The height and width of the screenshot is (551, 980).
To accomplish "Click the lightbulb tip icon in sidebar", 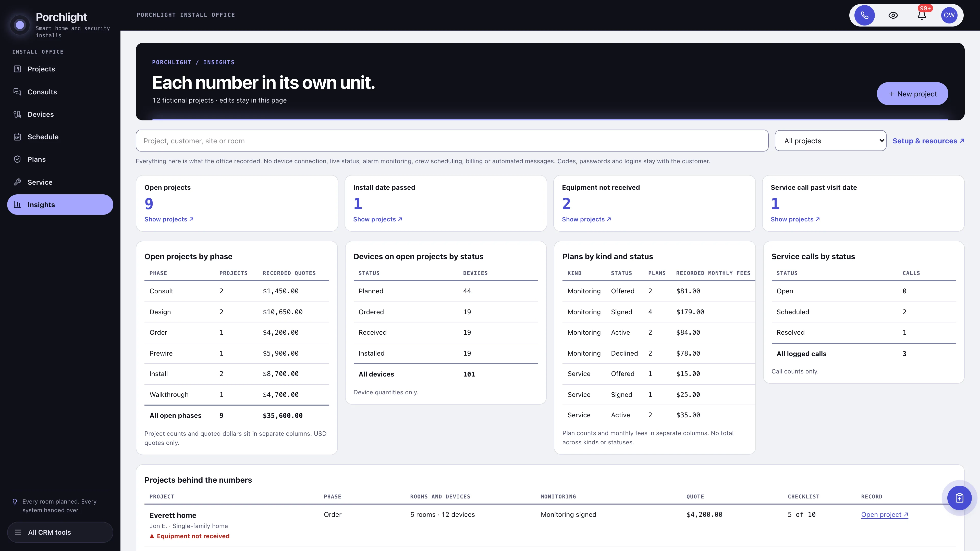I will [x=15, y=502].
